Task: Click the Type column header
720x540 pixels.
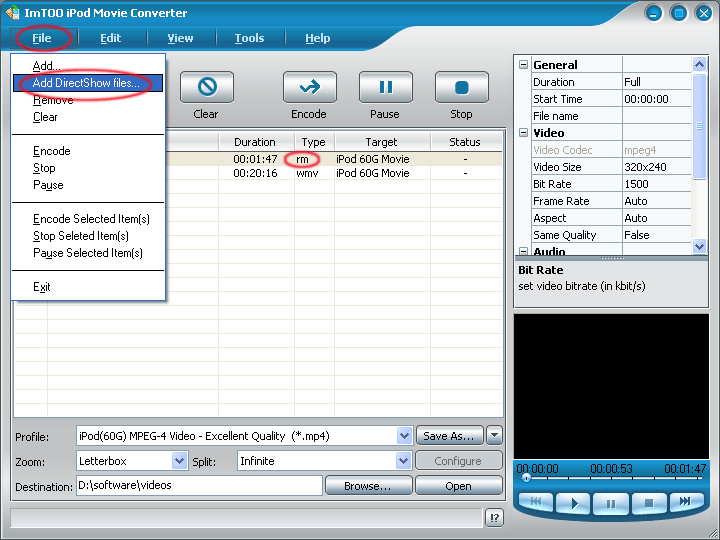Action: point(314,142)
